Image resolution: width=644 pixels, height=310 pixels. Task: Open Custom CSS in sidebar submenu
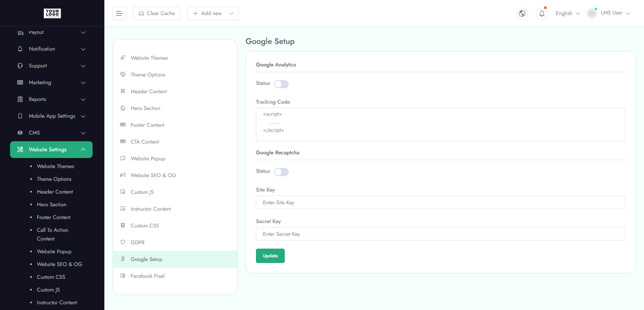51,277
